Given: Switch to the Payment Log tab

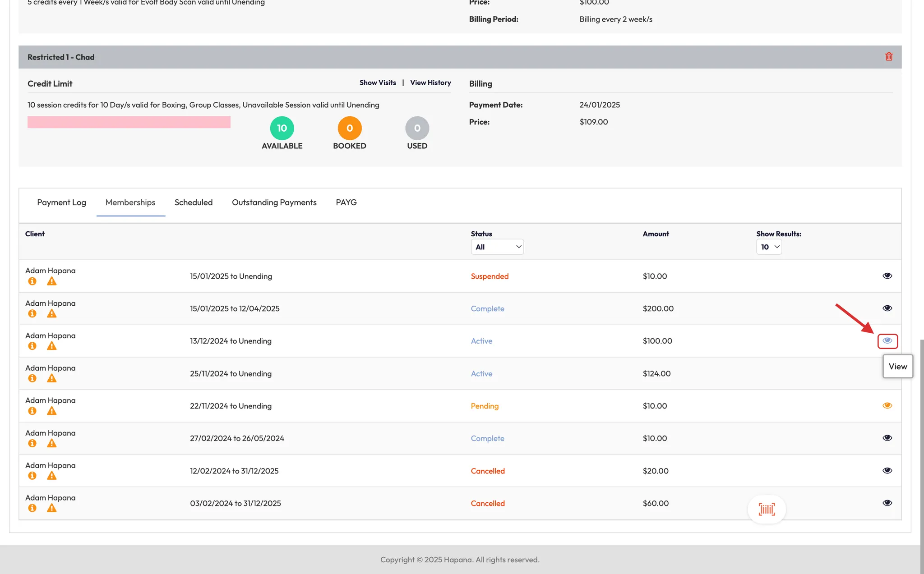Looking at the screenshot, I should coord(61,202).
